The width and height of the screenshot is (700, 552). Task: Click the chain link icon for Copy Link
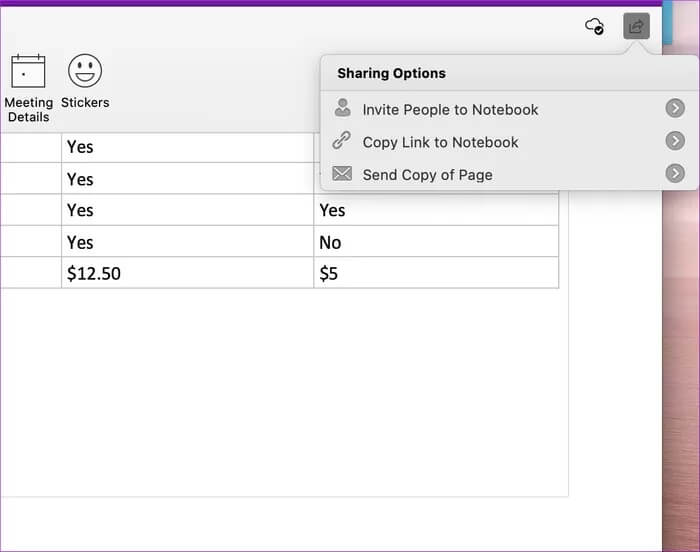tap(342, 142)
